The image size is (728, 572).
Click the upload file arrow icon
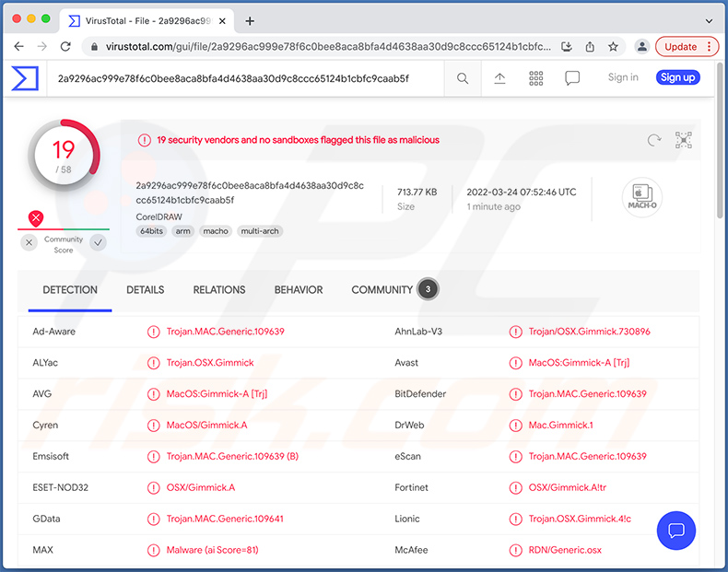point(499,78)
